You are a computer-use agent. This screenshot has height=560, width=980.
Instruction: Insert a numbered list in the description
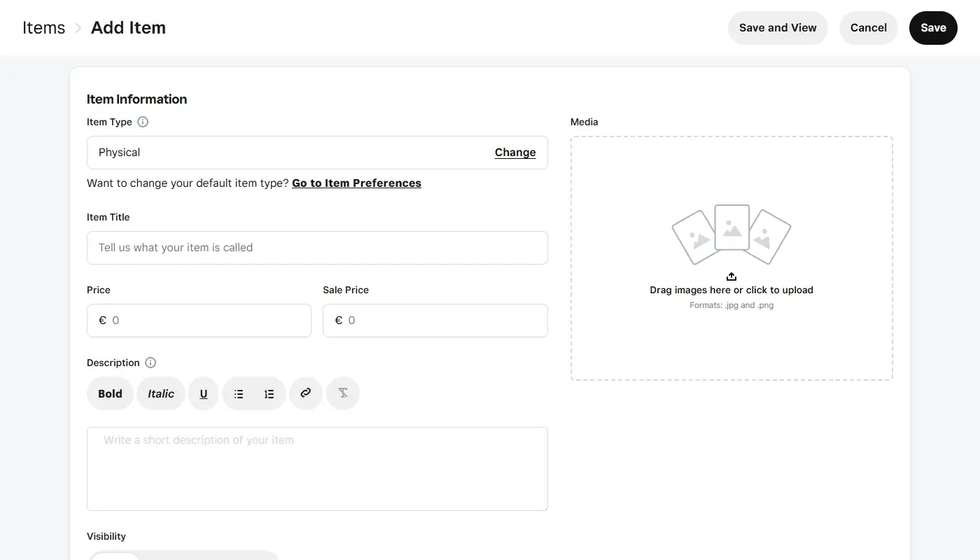pyautogui.click(x=269, y=393)
